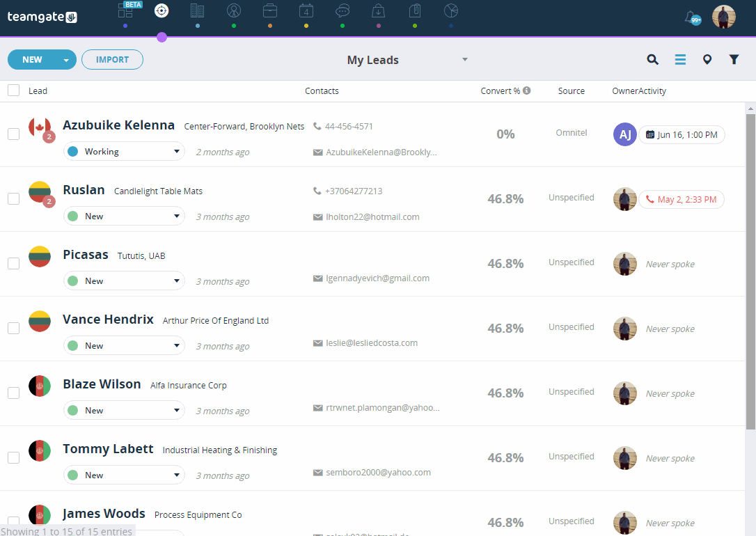Click envelope icon beside semboro2000@yahoo.com
This screenshot has height=536, width=756.
[317, 473]
